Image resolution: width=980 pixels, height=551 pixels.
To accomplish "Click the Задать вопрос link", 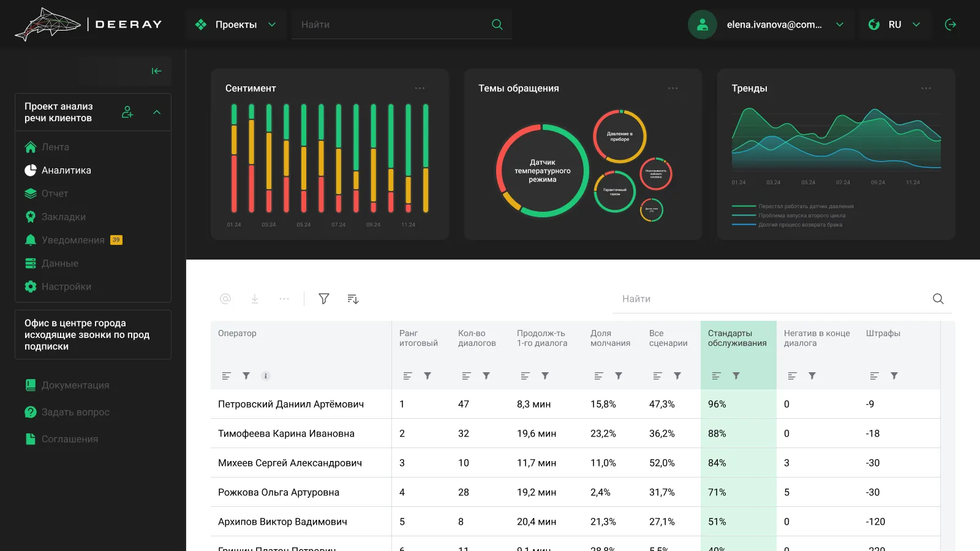I will tap(75, 412).
